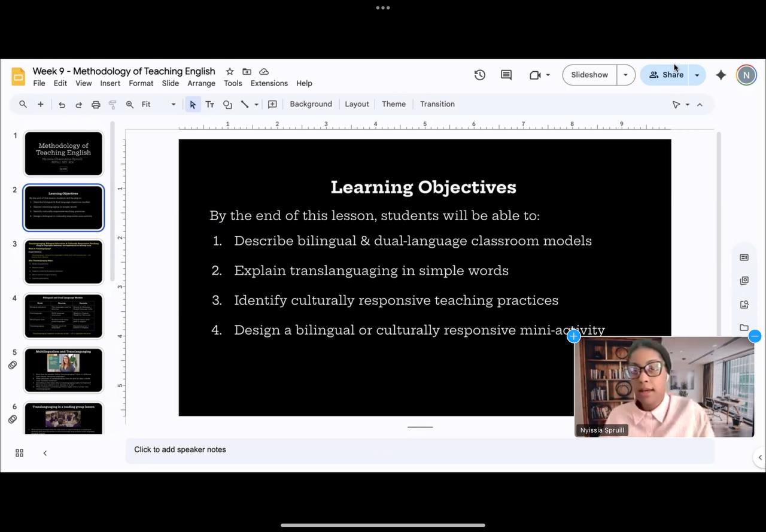Open the Extensions menu
Image resolution: width=766 pixels, height=532 pixels.
tap(269, 83)
